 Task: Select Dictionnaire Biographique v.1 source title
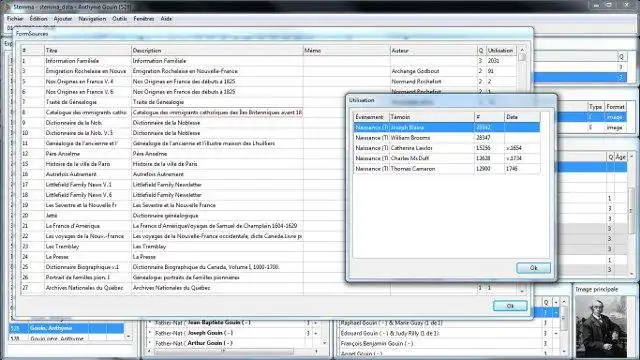[82, 267]
